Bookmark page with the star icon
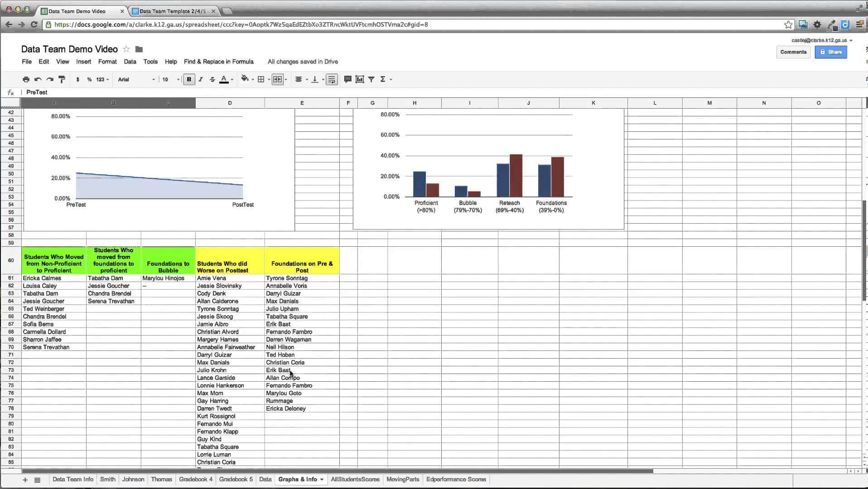868x489 pixels. pyautogui.click(x=788, y=24)
